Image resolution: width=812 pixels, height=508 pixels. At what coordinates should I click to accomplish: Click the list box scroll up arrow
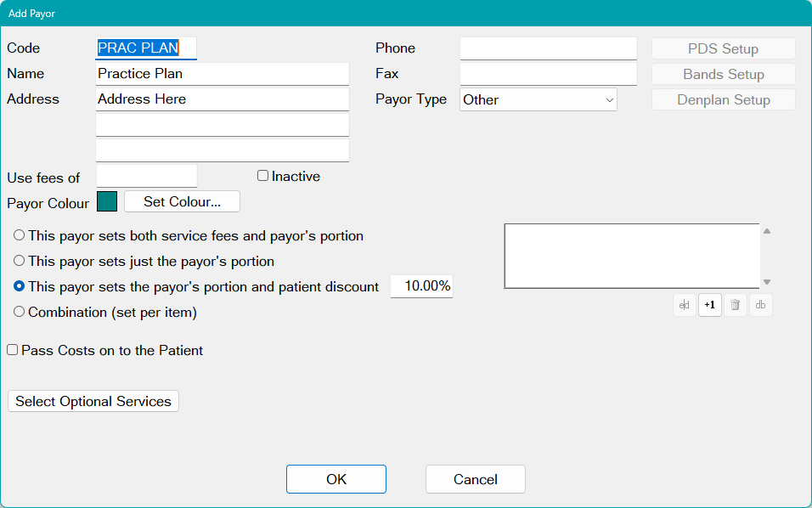[767, 231]
